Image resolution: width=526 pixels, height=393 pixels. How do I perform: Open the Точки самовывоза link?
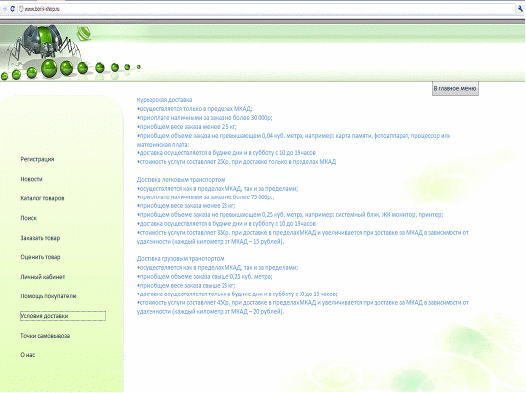coord(45,336)
